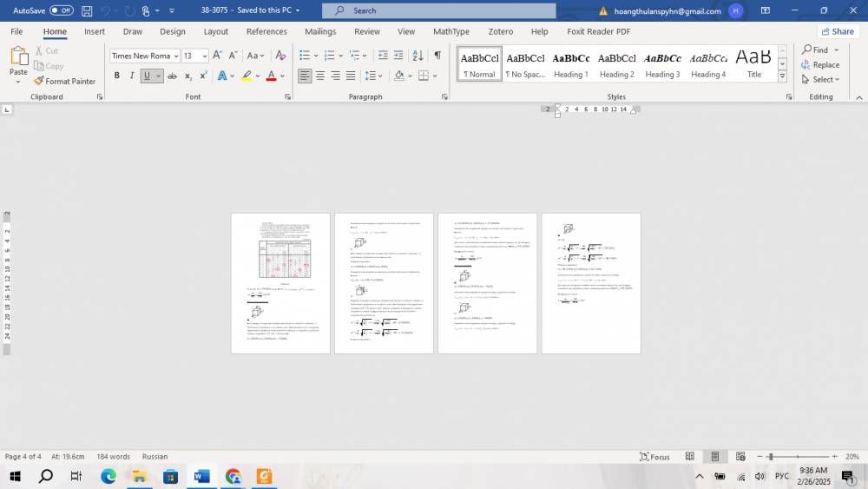Image resolution: width=868 pixels, height=489 pixels.
Task: Toggle the AutoSave switch
Action: (x=61, y=10)
